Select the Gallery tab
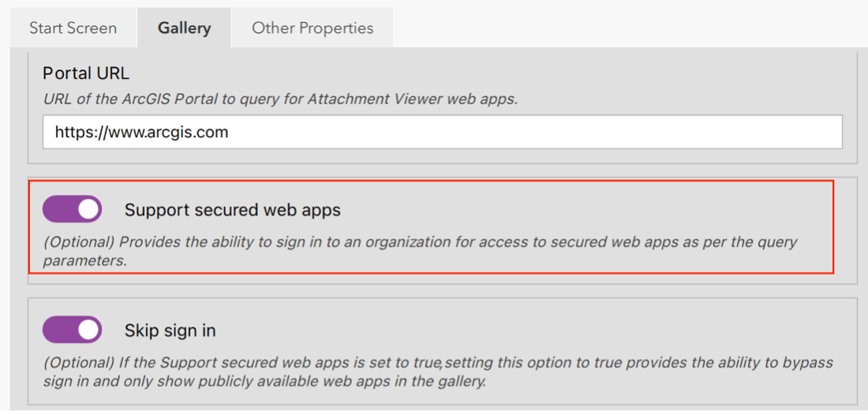Viewport: 868px width, 414px height. point(184,28)
